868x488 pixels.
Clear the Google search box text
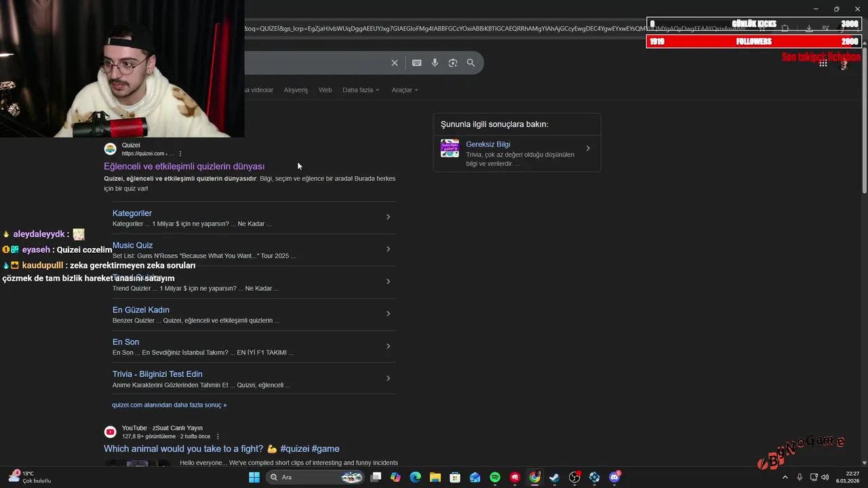coord(395,63)
